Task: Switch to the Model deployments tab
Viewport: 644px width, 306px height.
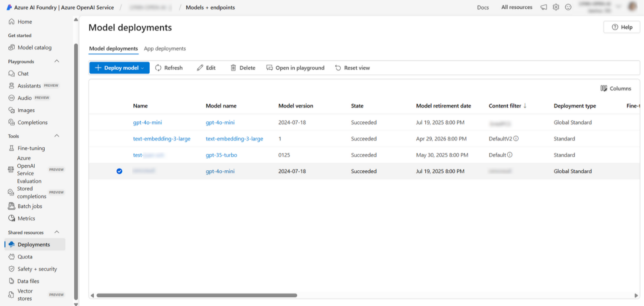Action: [x=113, y=49]
